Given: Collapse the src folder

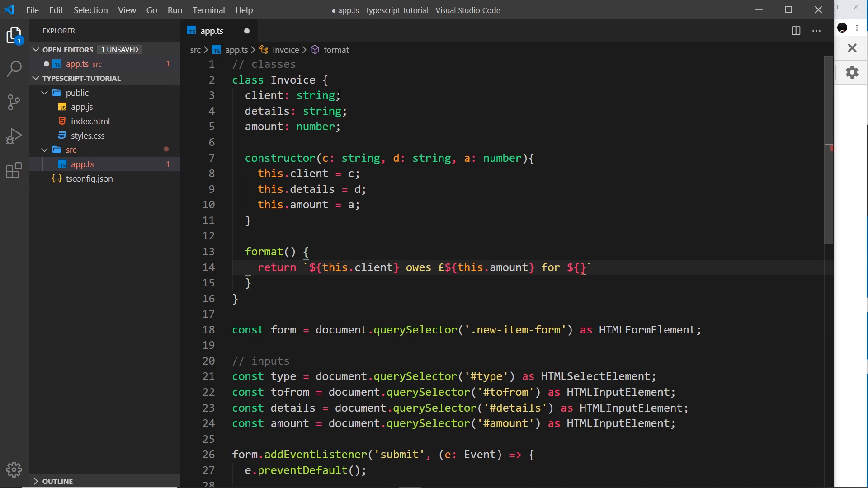Looking at the screenshot, I should [45, 150].
